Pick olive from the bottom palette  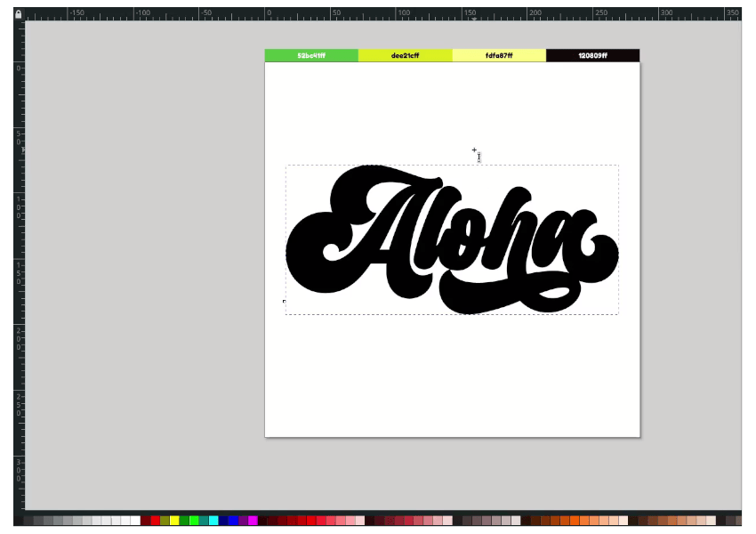165,521
